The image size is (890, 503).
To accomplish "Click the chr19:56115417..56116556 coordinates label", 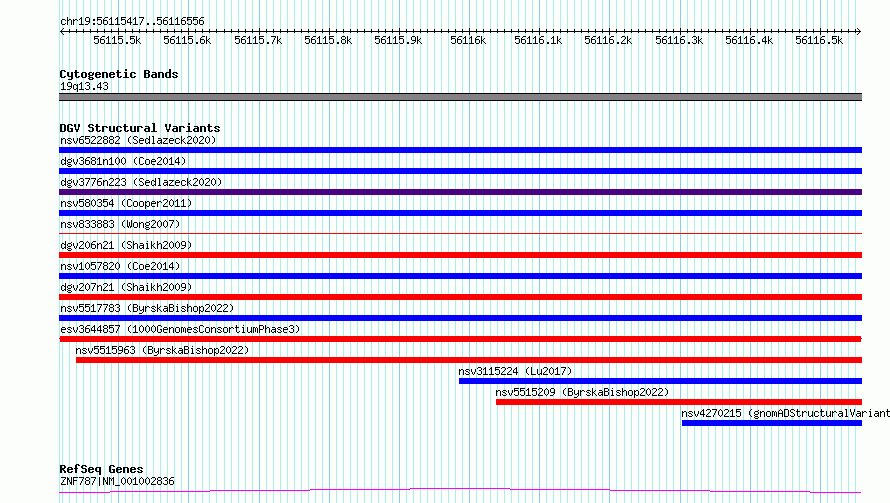I will point(132,22).
